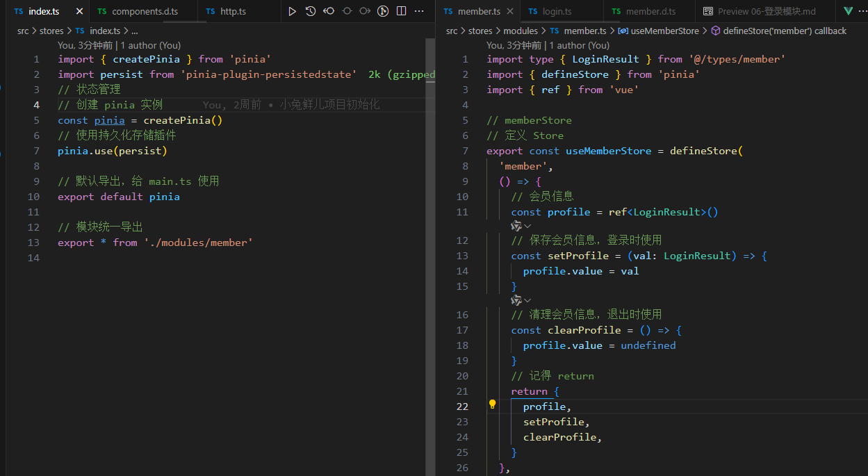This screenshot has width=868, height=476.
Task: Click defineStore('member') callback in breadcrumb
Action: 778,31
